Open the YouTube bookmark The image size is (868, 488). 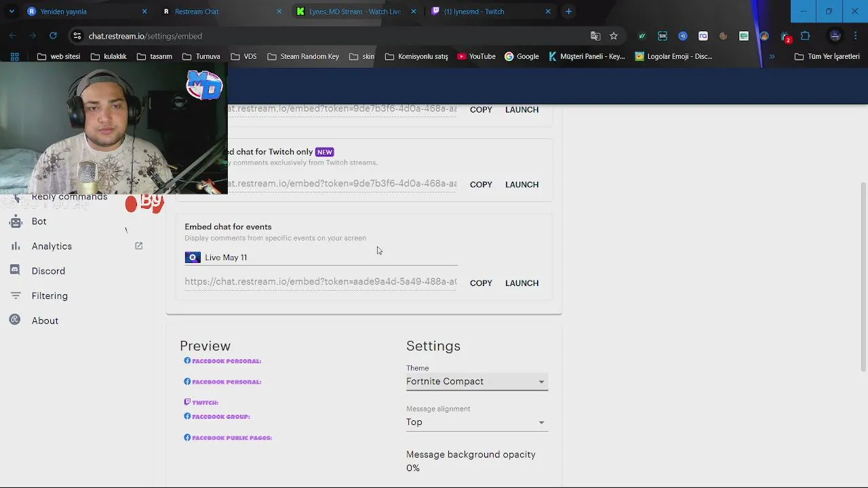476,56
